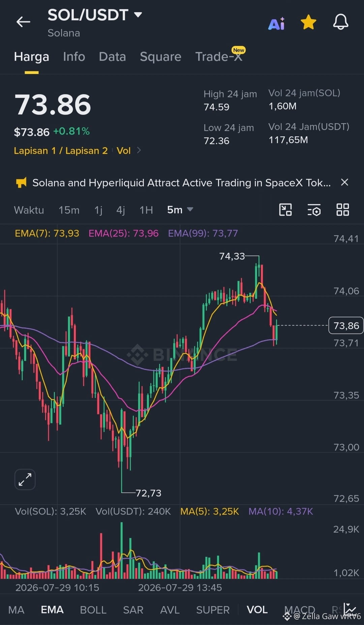Open the 5m interval dropdown
This screenshot has height=625, width=364.
tap(180, 210)
